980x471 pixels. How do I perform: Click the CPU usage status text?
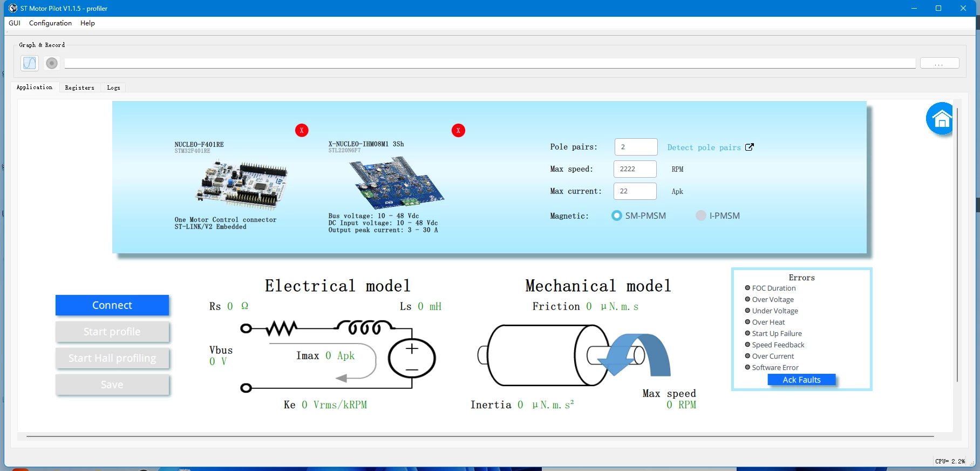tap(950, 461)
